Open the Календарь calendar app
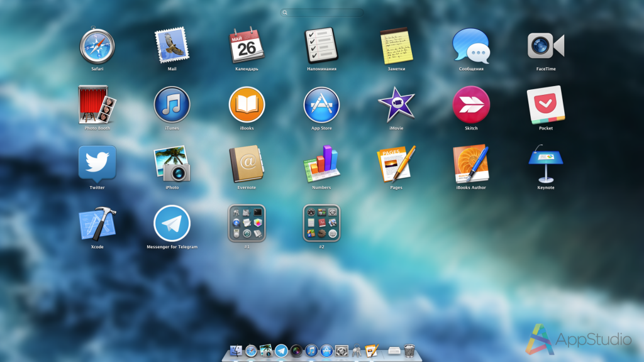Viewport: 644px width, 362px height. coord(247,45)
